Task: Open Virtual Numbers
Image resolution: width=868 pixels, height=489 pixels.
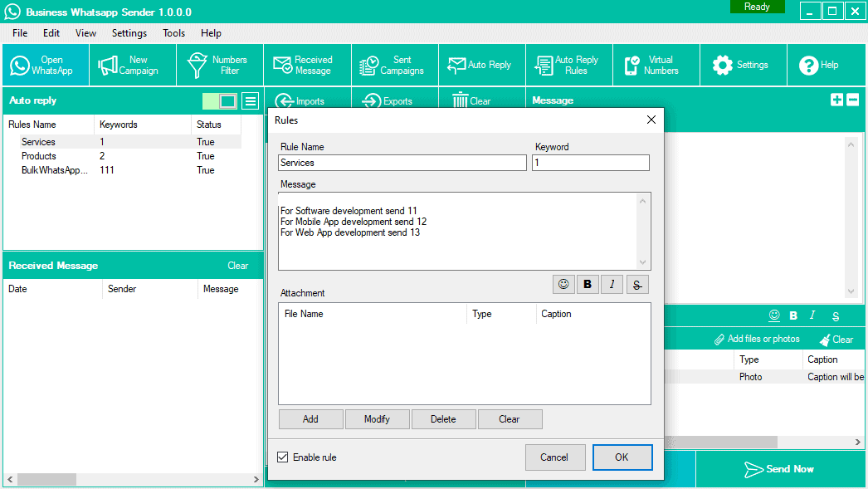Action: 656,65
